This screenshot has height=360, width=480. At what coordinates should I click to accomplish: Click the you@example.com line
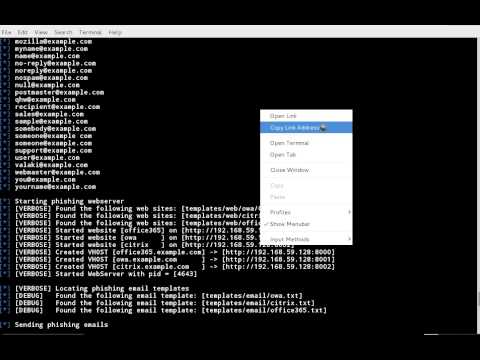click(45, 180)
